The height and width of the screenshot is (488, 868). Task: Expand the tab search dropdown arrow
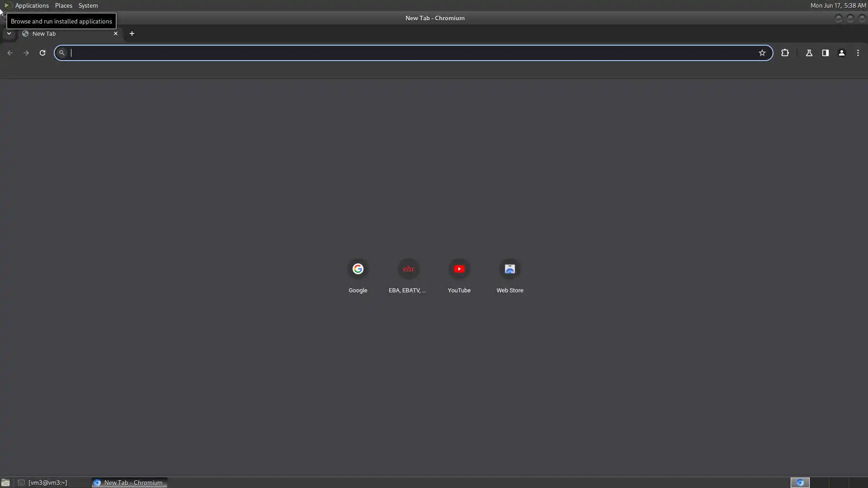coord(9,33)
